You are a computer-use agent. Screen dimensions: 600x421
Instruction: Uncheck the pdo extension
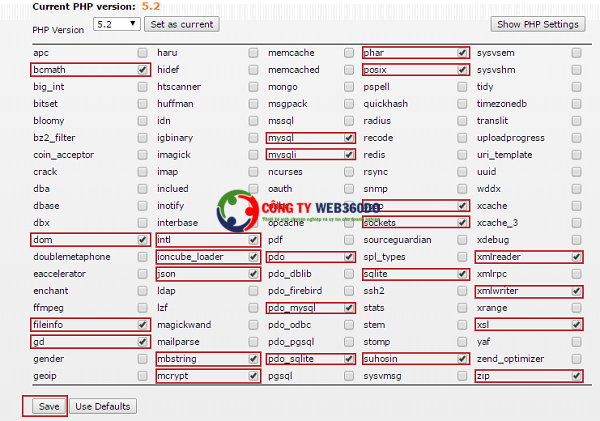coord(349,257)
